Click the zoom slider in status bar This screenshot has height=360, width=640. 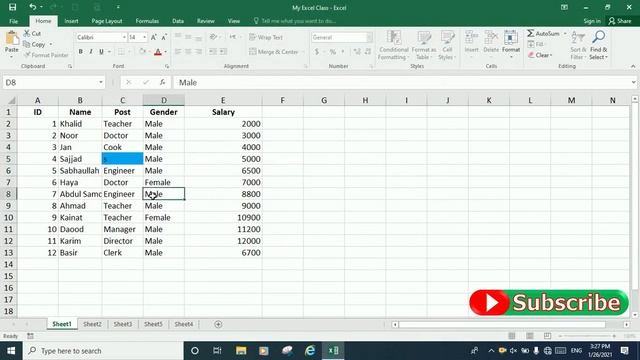(x=587, y=336)
